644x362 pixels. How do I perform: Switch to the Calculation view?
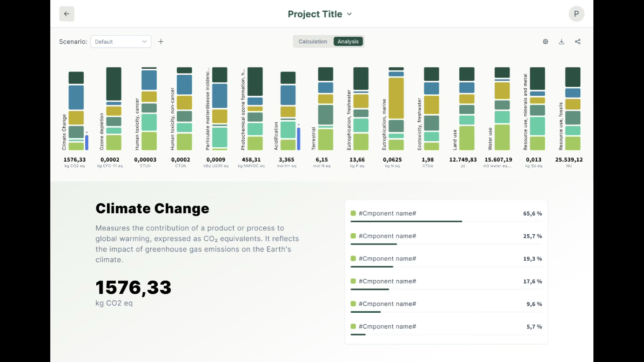(x=313, y=41)
